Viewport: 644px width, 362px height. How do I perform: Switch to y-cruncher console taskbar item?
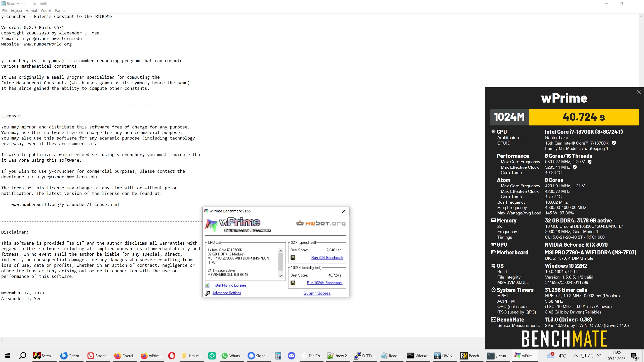pos(498,356)
